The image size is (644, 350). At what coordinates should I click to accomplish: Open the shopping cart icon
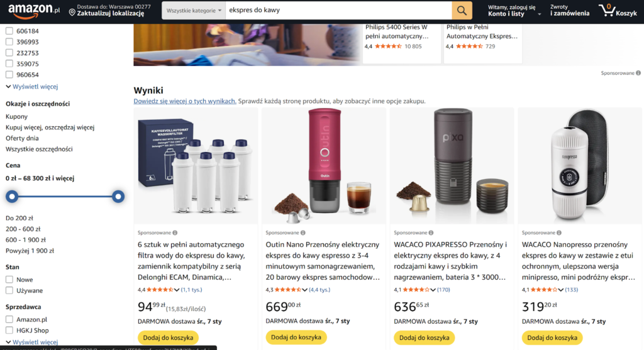point(607,10)
